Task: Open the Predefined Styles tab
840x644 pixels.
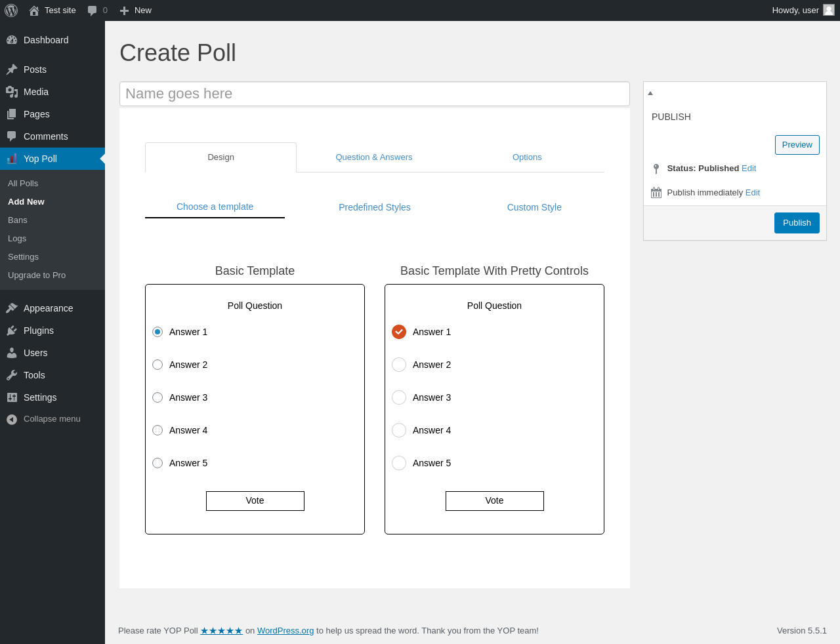Action: point(375,207)
